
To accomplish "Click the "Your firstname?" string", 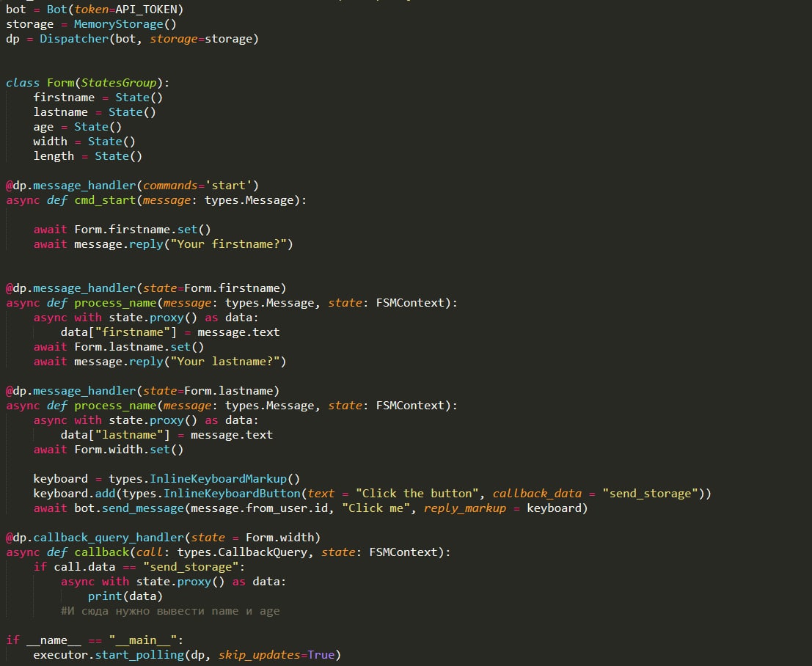I will click(x=228, y=244).
